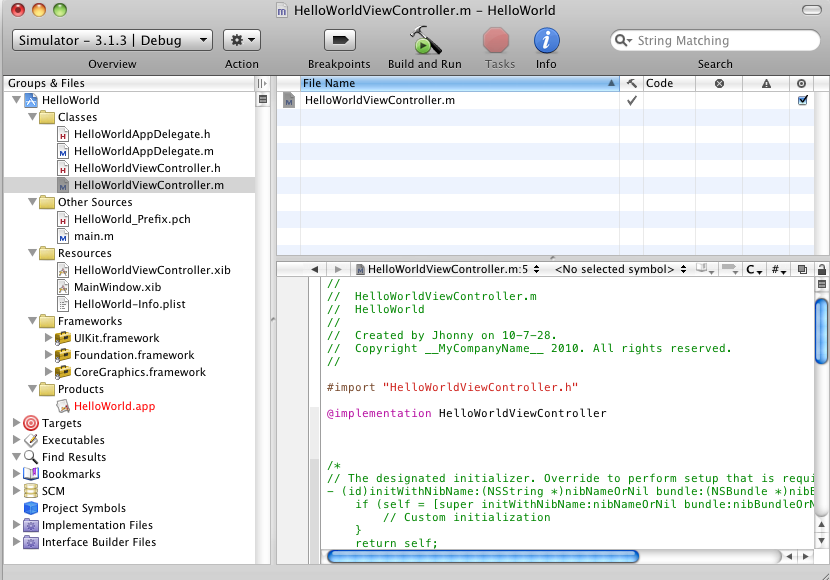Open the Info inspector icon
This screenshot has width=830, height=580.
(546, 40)
